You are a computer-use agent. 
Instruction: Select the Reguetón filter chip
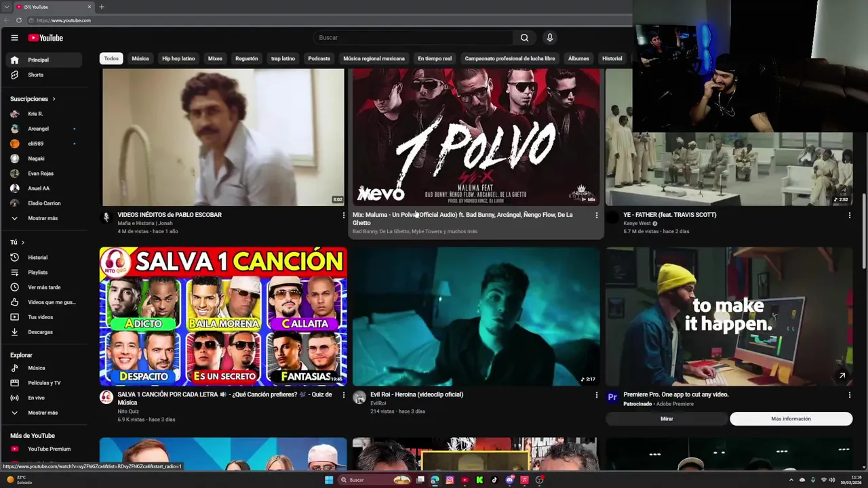[x=247, y=58]
